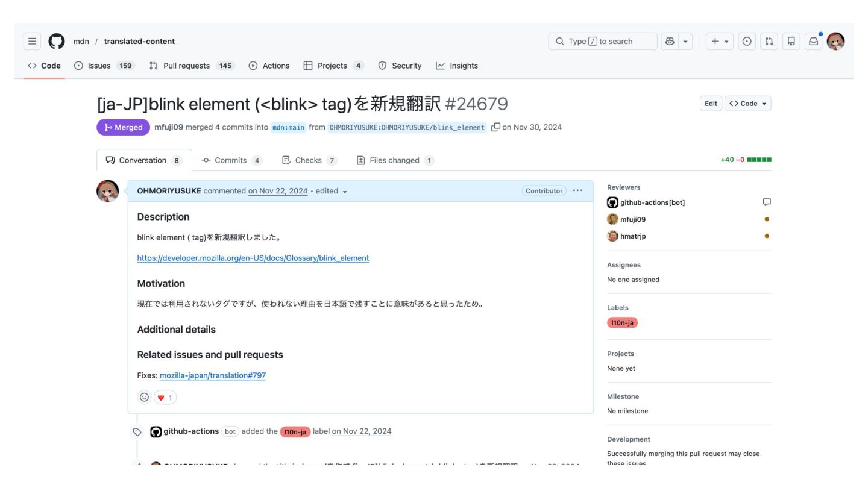
Task: Switch to the Conversation tab
Action: tap(144, 160)
